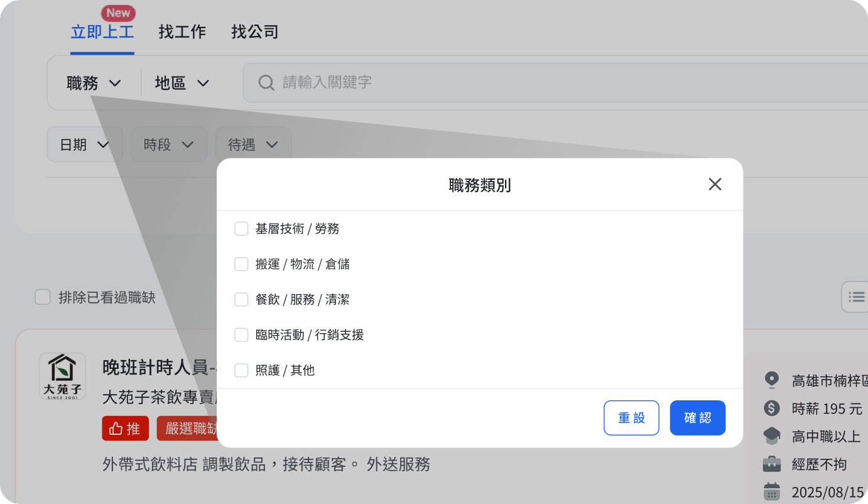The height and width of the screenshot is (504, 868).
Task: Switch to the 找工作 tab
Action: 182,31
